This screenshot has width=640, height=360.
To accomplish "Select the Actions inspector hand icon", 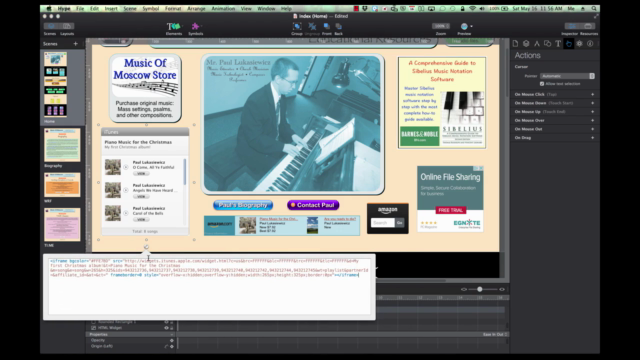I will click(569, 44).
